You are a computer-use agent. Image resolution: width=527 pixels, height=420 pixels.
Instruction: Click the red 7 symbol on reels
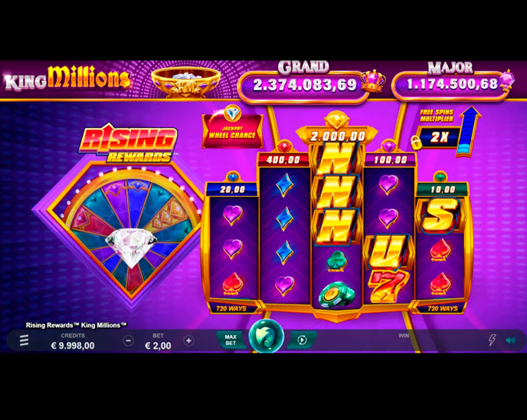click(389, 286)
